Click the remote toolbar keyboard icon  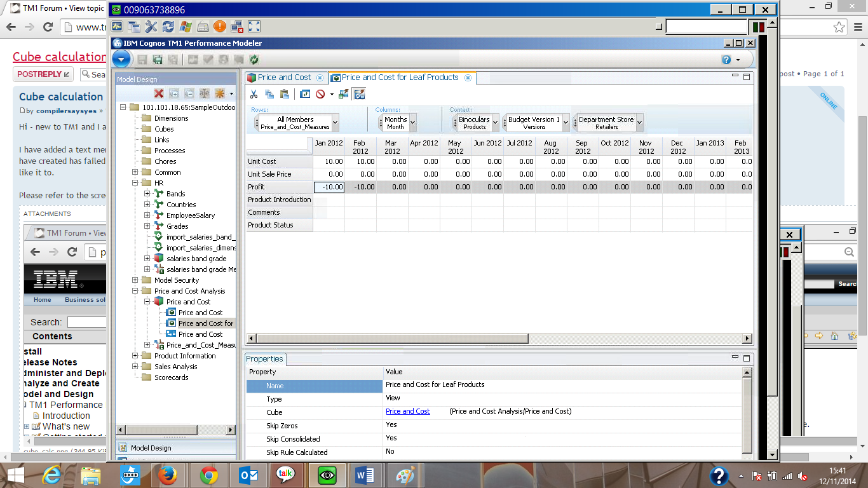point(203,27)
